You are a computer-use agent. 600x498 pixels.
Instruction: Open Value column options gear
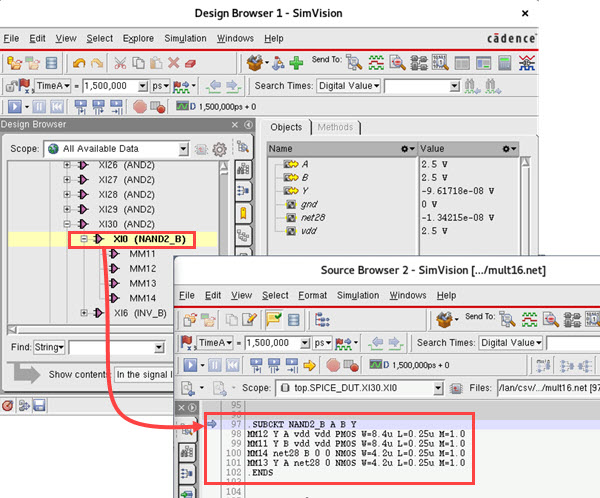point(510,149)
